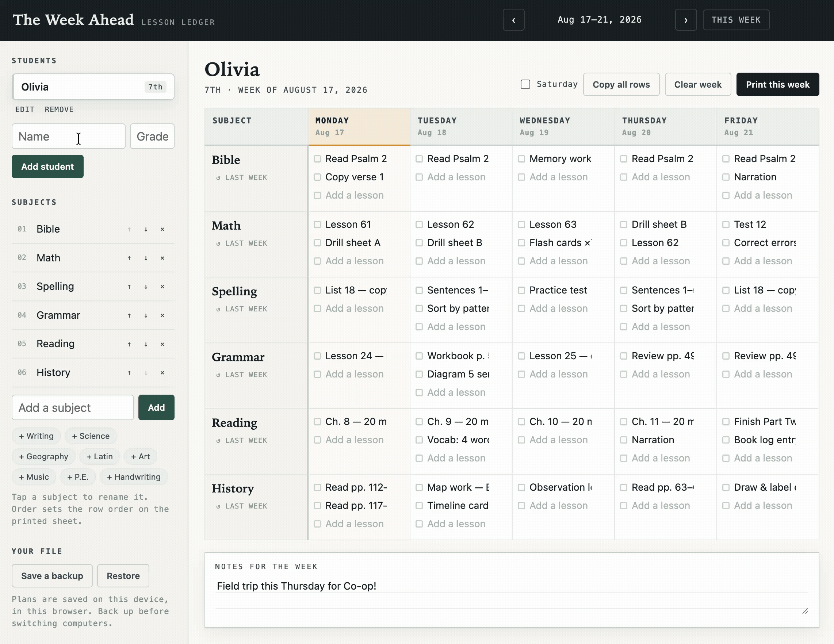The height and width of the screenshot is (644, 834).
Task: Restore from a backup
Action: click(123, 576)
